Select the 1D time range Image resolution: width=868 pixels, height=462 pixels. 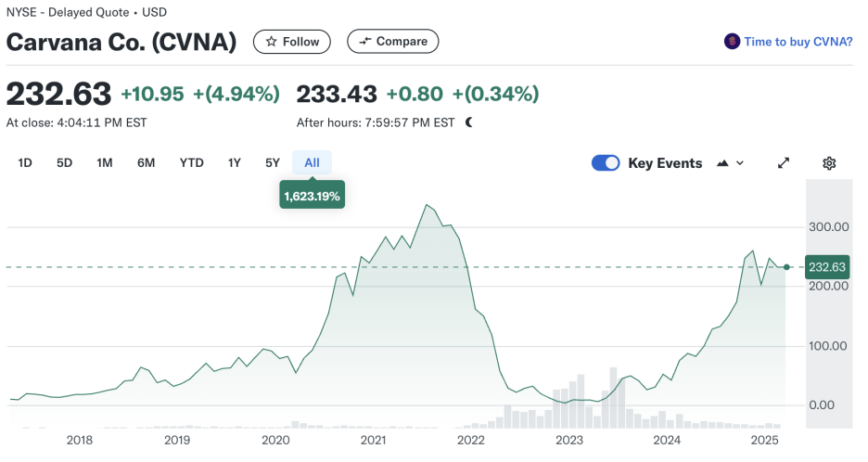tap(25, 163)
